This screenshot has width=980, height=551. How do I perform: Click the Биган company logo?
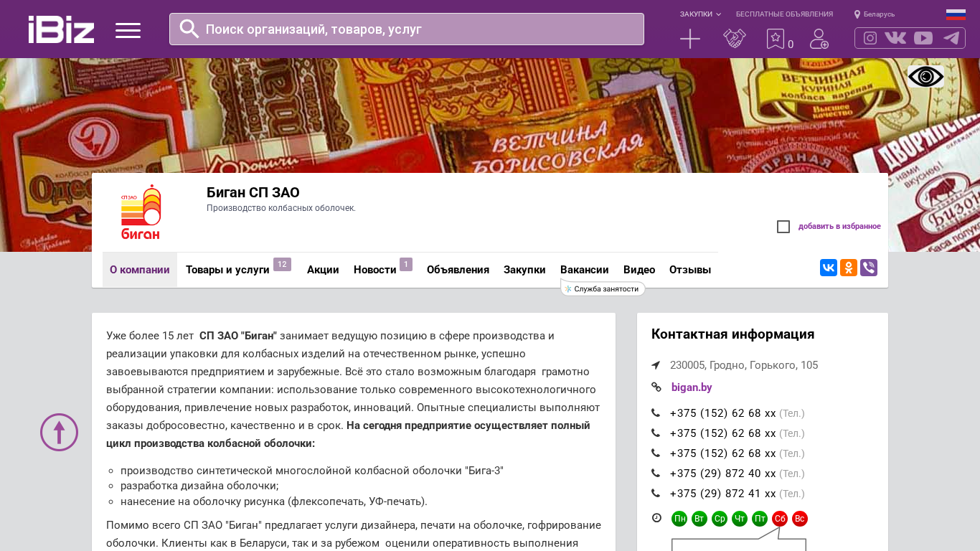coord(141,212)
